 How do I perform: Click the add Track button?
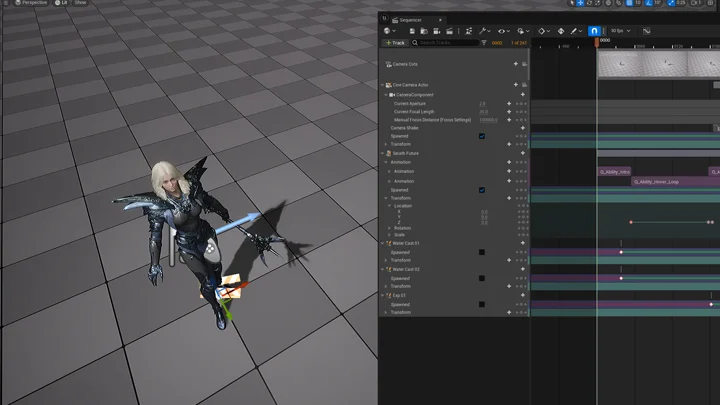[x=395, y=43]
